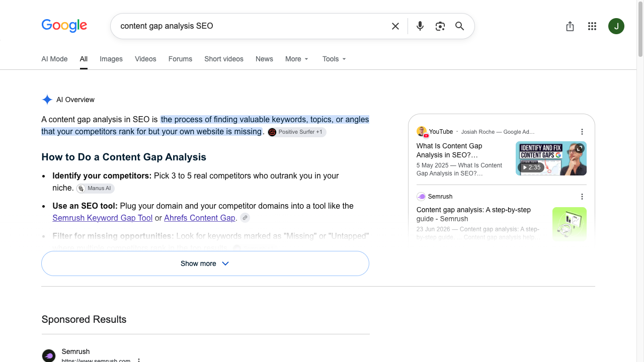
Task: Open options menu for Semrush result card
Action: tap(582, 197)
